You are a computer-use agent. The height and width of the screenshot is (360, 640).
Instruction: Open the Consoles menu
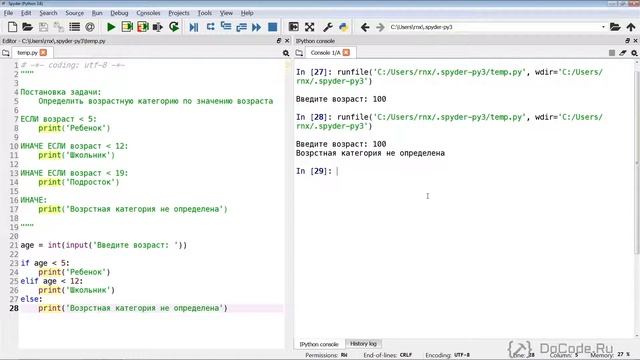point(148,13)
